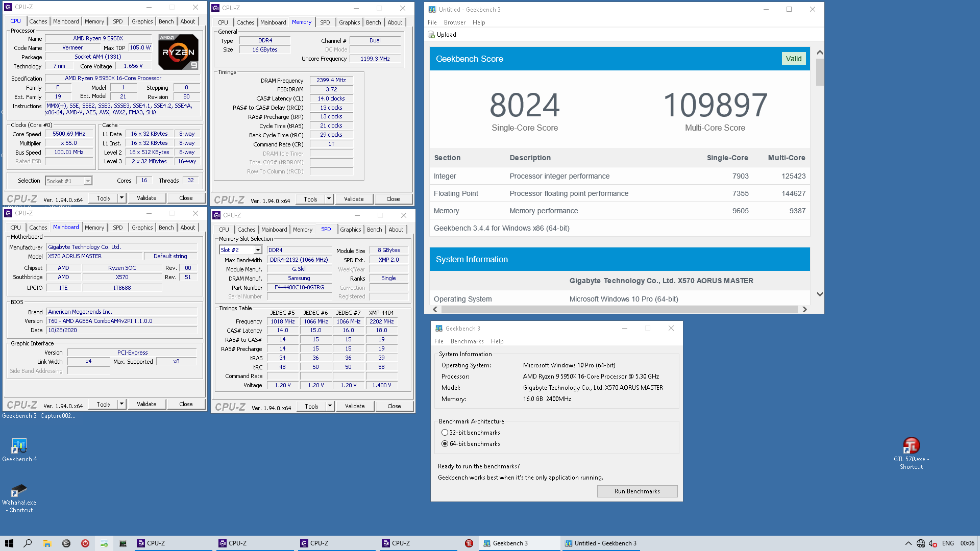
Task: Open Help menu in Geekbench 3 dialog
Action: [x=497, y=341]
